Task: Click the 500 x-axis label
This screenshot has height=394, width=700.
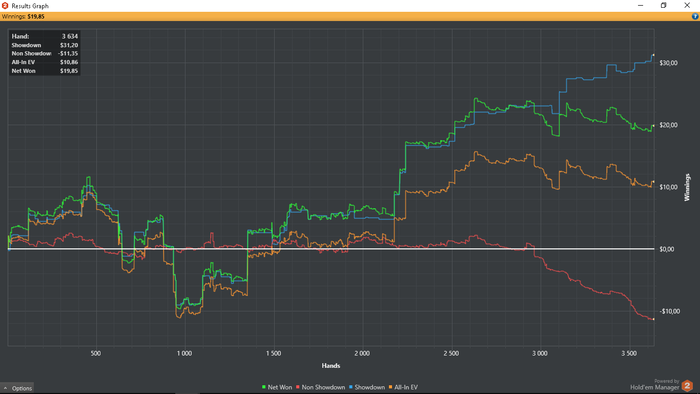Action: pos(96,353)
